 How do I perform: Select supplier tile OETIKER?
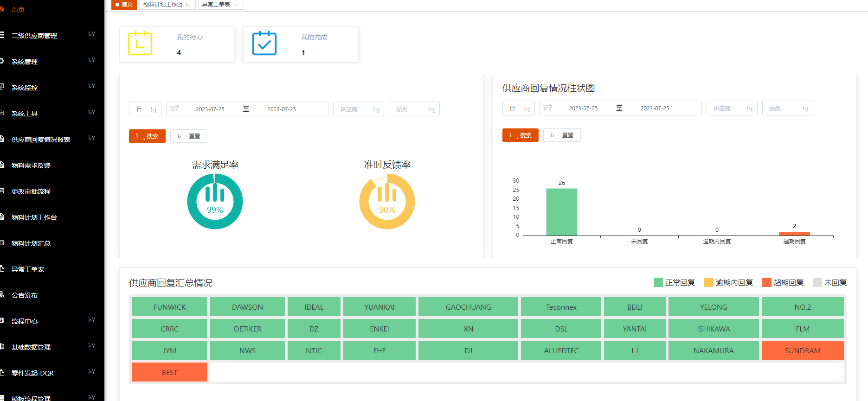tap(247, 329)
